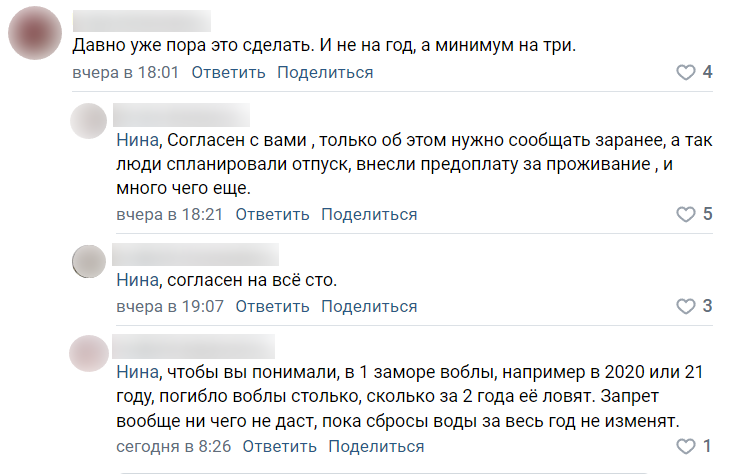Viewport: 733px width, 474px height.
Task: Open avatar of the 8:26 reply author
Action: pyautogui.click(x=89, y=353)
